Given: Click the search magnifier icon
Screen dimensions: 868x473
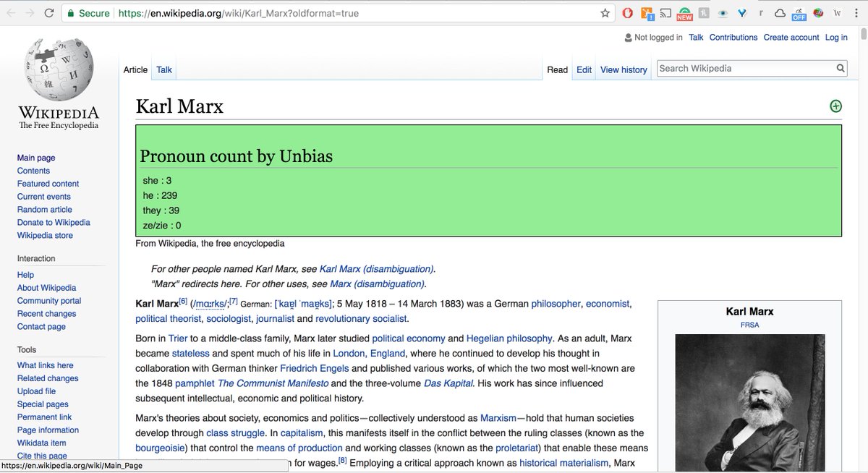Looking at the screenshot, I should 841,69.
